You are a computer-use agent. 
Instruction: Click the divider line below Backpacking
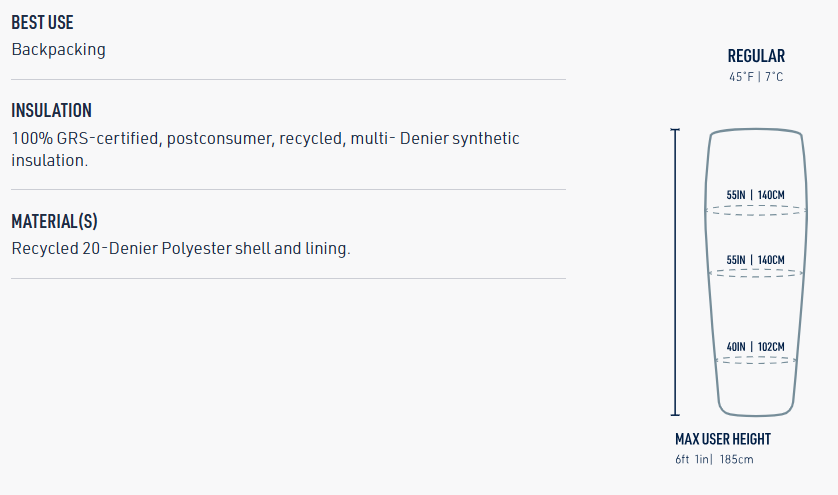[x=288, y=79]
